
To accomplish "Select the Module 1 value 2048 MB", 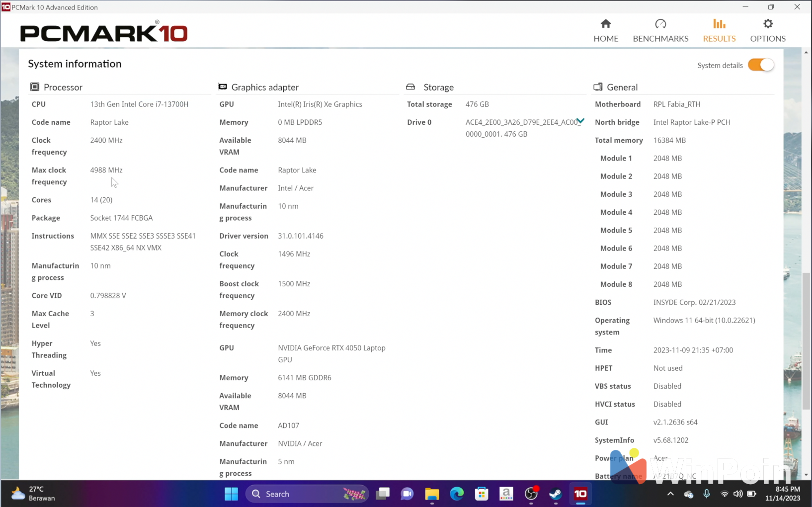I will click(x=667, y=158).
